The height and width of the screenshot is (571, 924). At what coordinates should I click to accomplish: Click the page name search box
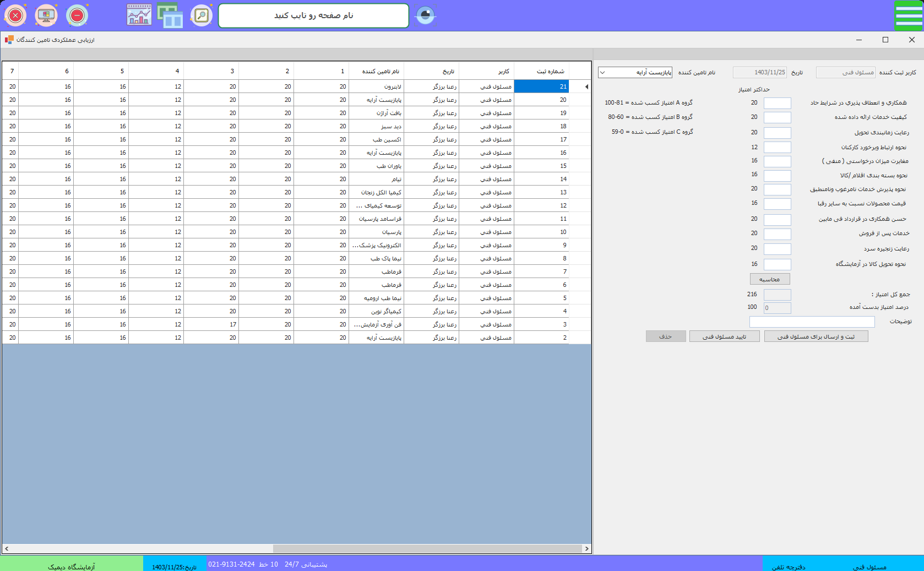tap(313, 15)
